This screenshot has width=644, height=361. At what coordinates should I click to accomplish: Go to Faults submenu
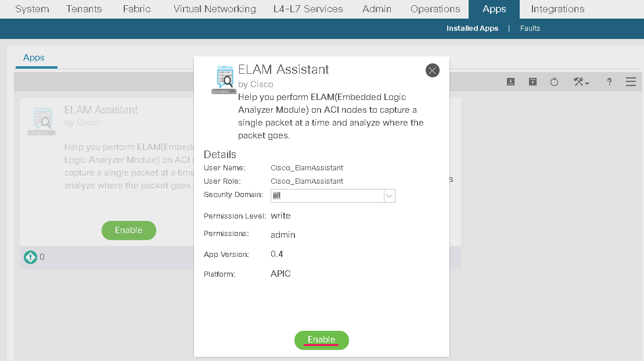pos(530,28)
